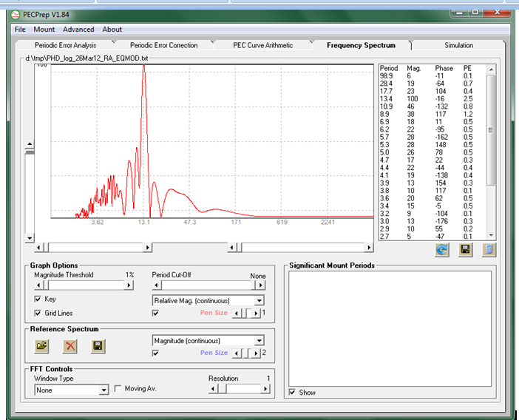Image resolution: width=519 pixels, height=420 pixels.
Task: Click right arrow of the second horizontal graph scrollbar
Action: pyautogui.click(x=369, y=247)
